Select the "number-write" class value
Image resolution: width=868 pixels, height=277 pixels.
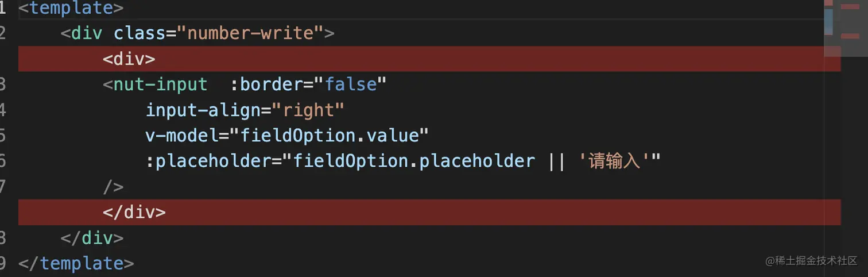[x=251, y=33]
